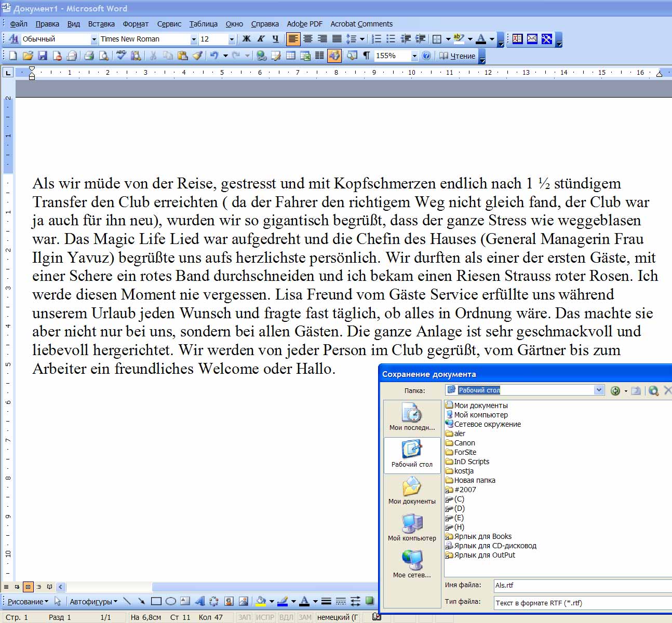Center-align the paragraph text
The width and height of the screenshot is (672, 623).
coord(308,39)
